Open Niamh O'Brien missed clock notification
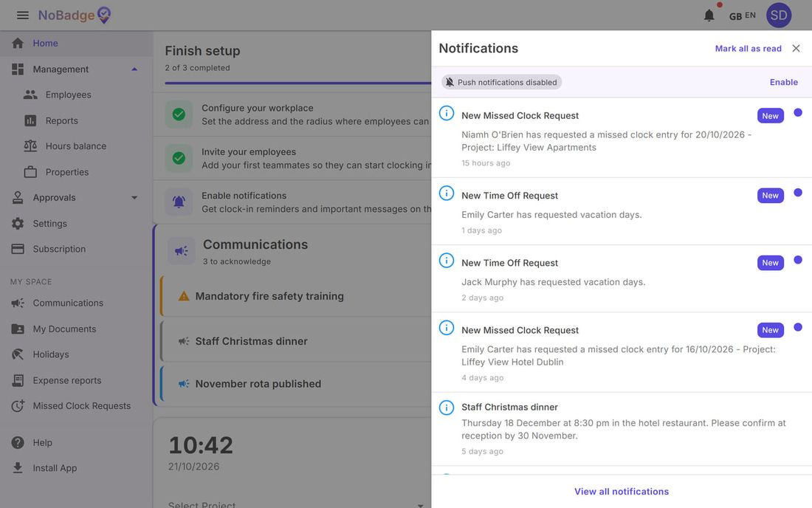Screen dimensions: 812x508 pos(622,138)
